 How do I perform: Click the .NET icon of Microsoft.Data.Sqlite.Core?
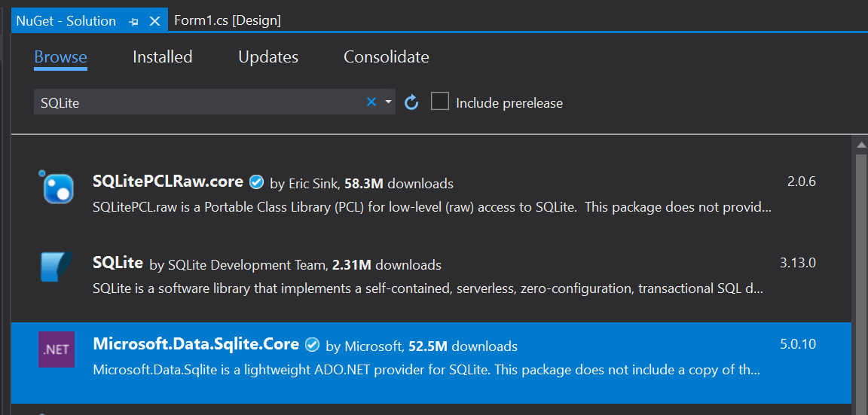[57, 349]
